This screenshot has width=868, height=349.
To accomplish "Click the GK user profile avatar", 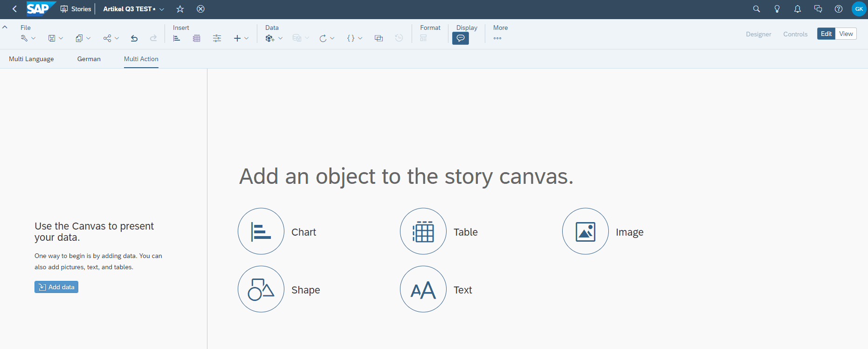I will coord(859,9).
